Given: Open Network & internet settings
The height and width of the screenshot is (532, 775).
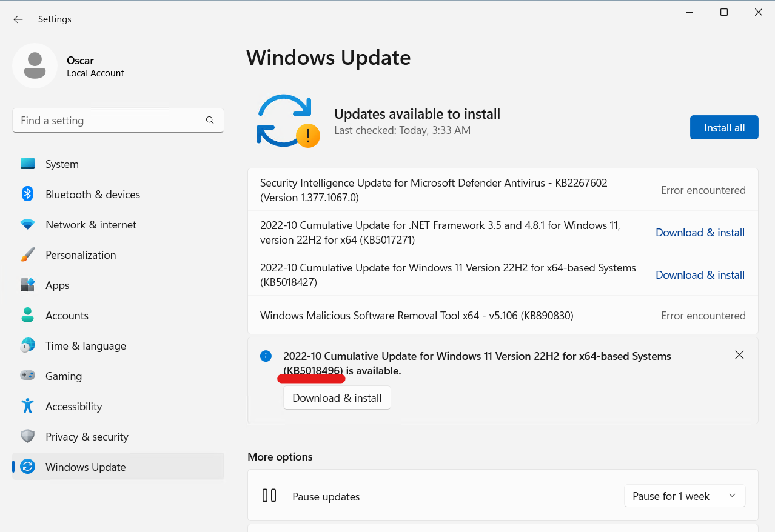Looking at the screenshot, I should [x=90, y=224].
